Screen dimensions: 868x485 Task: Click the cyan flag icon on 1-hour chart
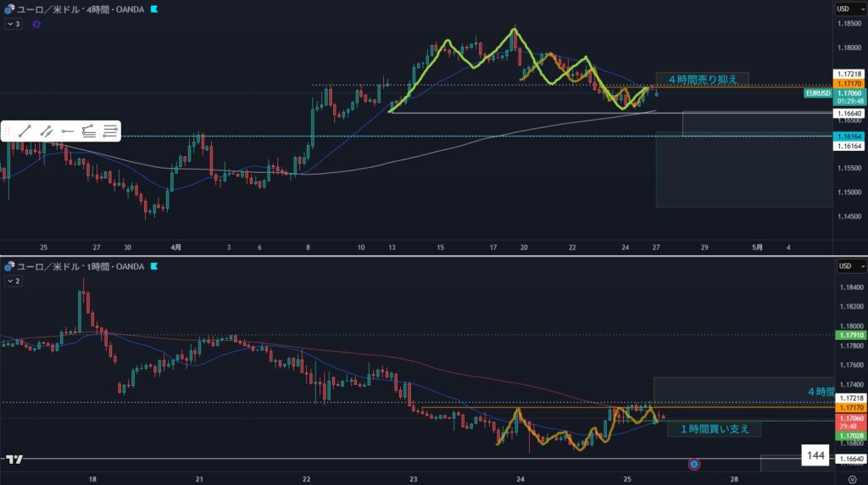pos(153,266)
